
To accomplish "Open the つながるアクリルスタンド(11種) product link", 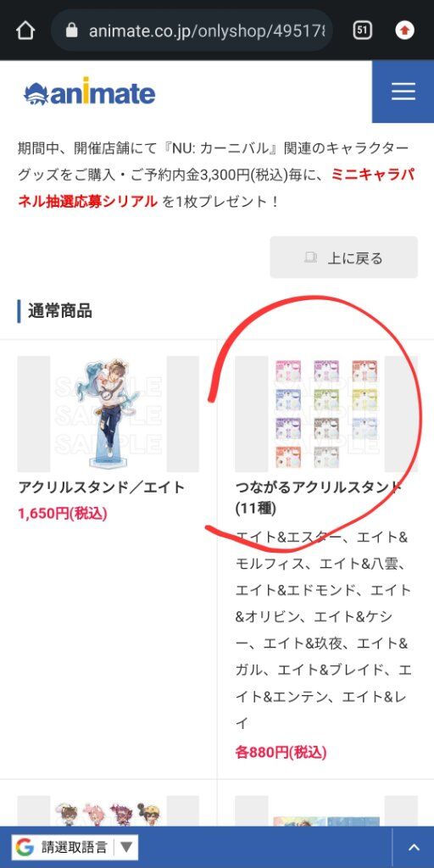I will [x=319, y=497].
